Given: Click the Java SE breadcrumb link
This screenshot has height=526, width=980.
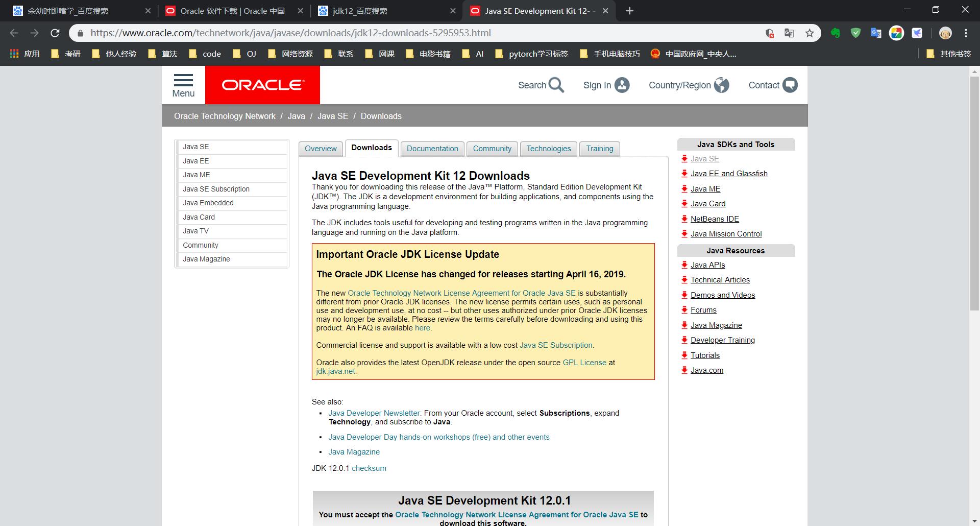Looking at the screenshot, I should click(x=333, y=116).
